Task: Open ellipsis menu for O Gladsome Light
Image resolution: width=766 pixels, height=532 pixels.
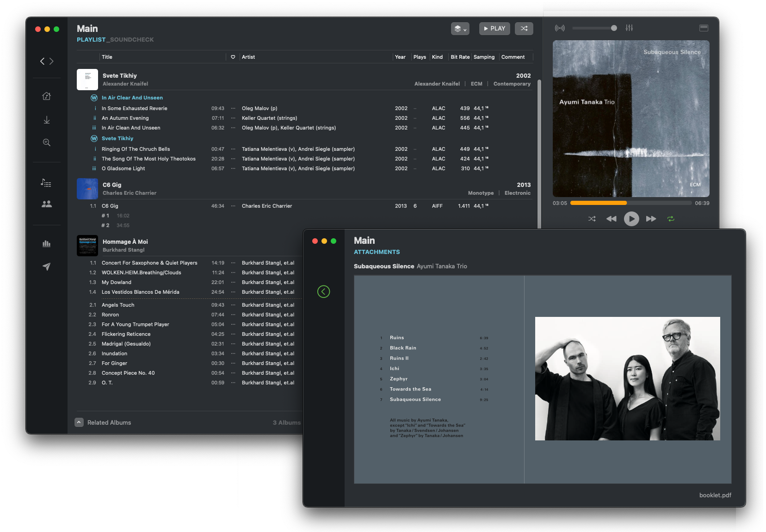Action: point(233,168)
